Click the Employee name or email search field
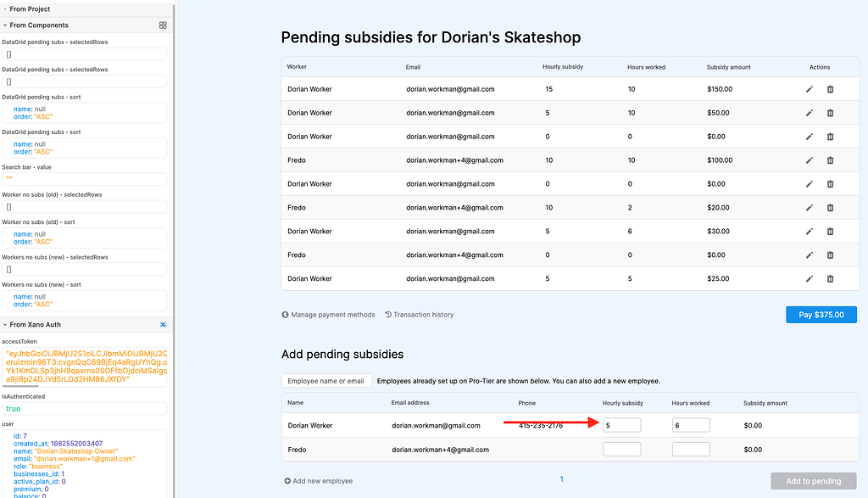Viewport: 868px width, 498px height. coord(326,380)
